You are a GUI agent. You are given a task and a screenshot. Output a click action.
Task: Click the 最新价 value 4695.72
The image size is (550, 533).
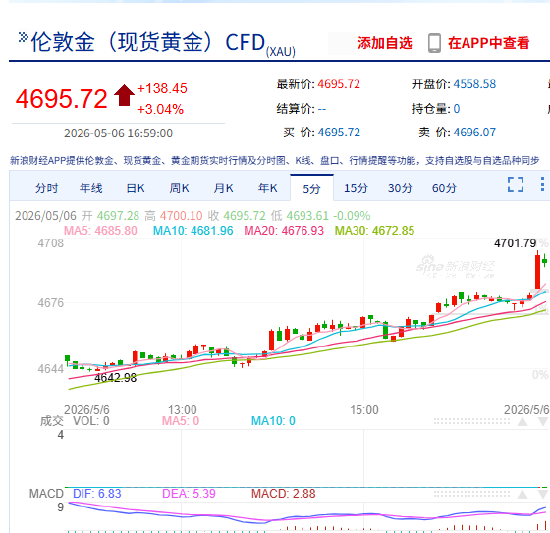[338, 84]
